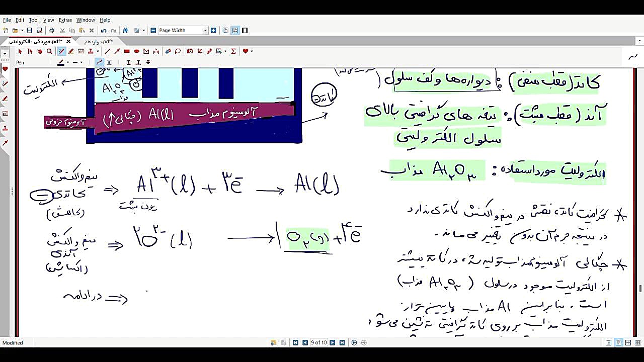Select the Marker highlighter tool
The width and height of the screenshot is (644, 362).
click(x=71, y=51)
